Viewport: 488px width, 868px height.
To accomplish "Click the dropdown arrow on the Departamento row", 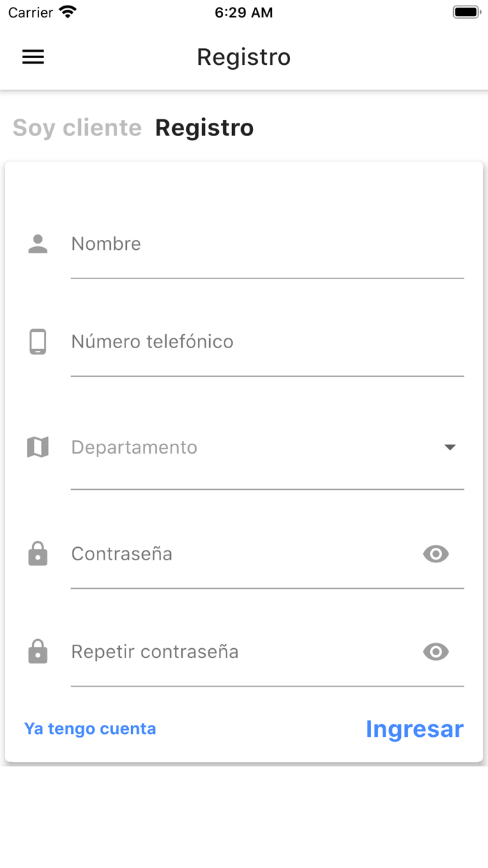I will (x=451, y=447).
